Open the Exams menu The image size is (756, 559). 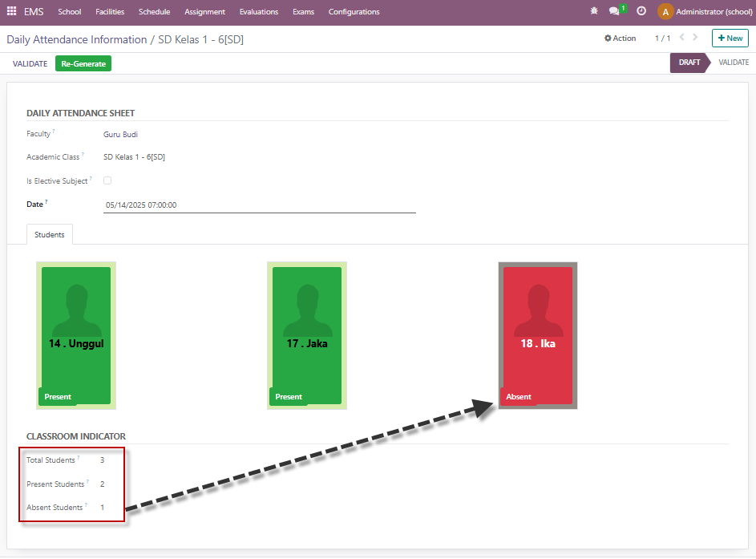pos(303,11)
